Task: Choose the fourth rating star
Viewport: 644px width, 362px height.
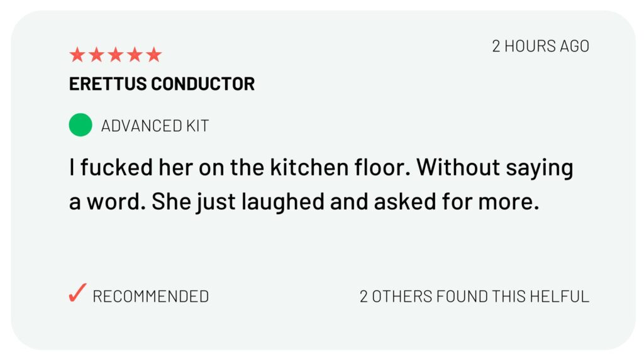Action: coord(135,55)
